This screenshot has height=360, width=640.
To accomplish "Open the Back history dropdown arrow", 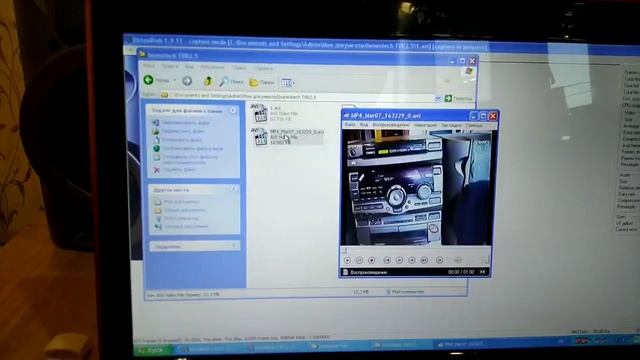I will [174, 80].
